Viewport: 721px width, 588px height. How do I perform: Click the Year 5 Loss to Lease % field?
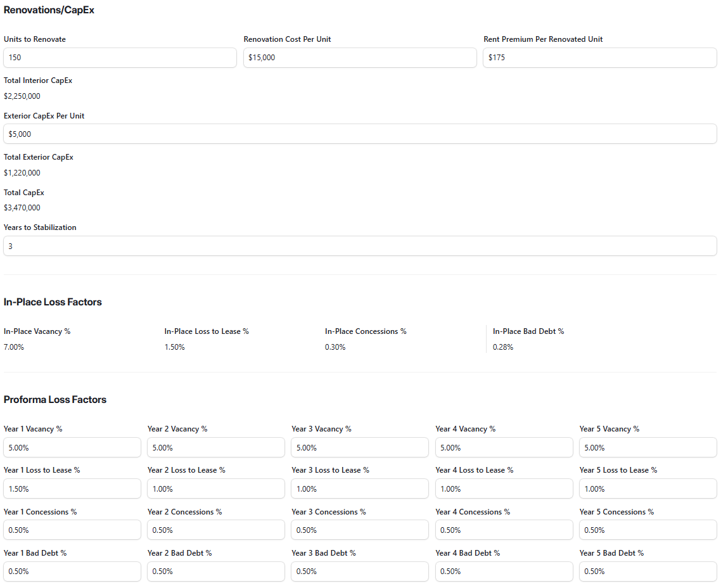648,489
